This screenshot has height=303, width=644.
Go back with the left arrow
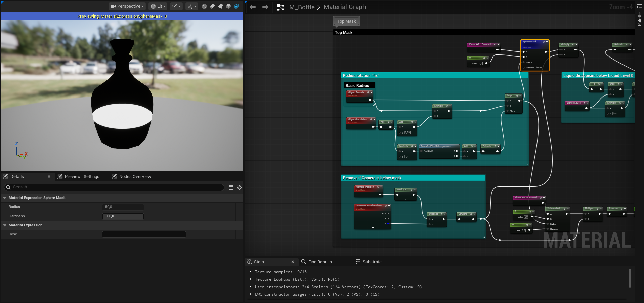[x=253, y=7]
